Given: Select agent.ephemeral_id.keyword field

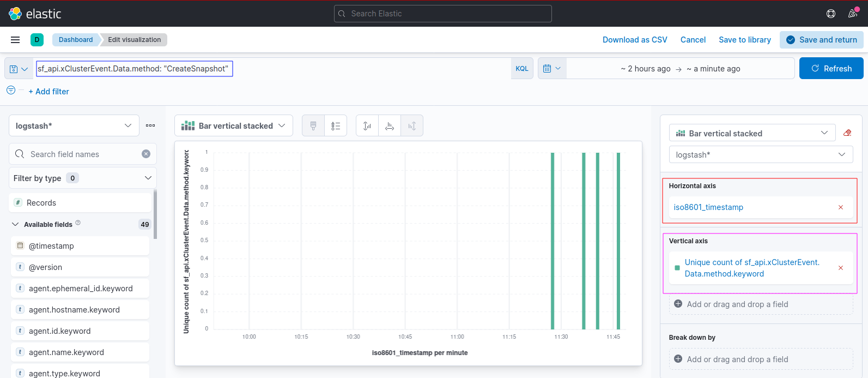Looking at the screenshot, I should [x=80, y=288].
